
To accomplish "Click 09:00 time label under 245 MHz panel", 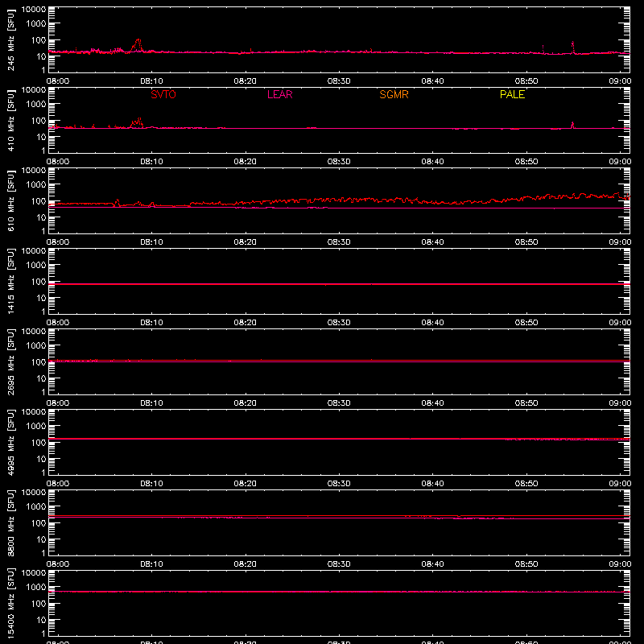I will (620, 81).
